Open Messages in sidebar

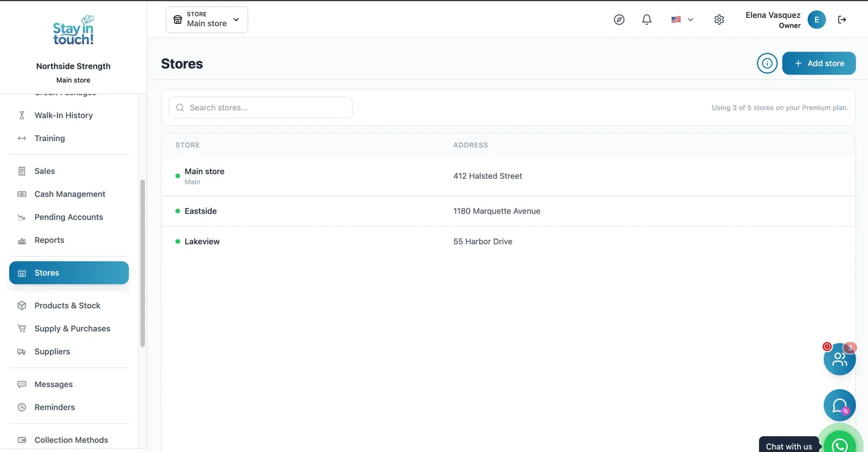click(69, 384)
